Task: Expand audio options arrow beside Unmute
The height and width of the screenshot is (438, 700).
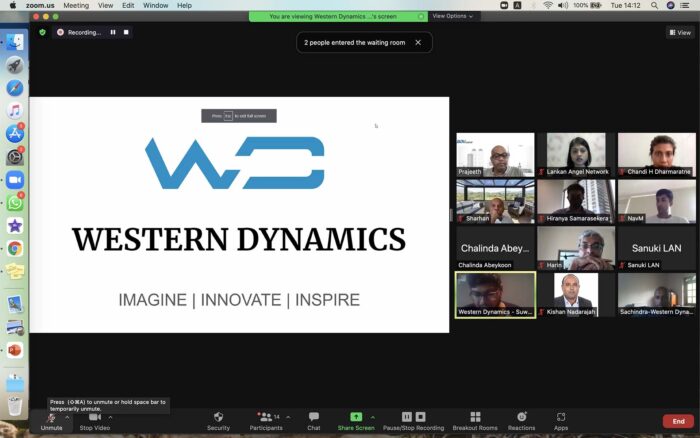Action: click(67, 417)
